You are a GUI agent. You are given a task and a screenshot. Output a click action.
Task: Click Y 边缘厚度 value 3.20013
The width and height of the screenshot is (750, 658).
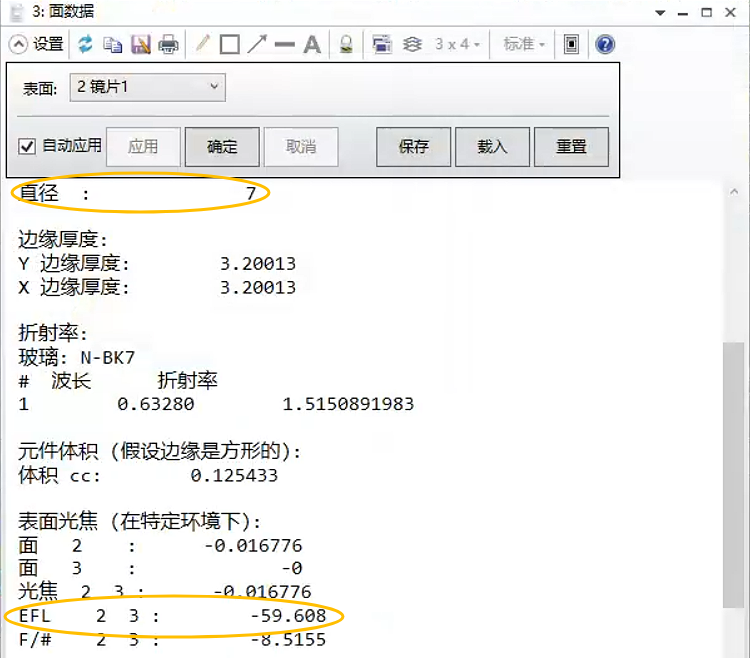(x=258, y=264)
